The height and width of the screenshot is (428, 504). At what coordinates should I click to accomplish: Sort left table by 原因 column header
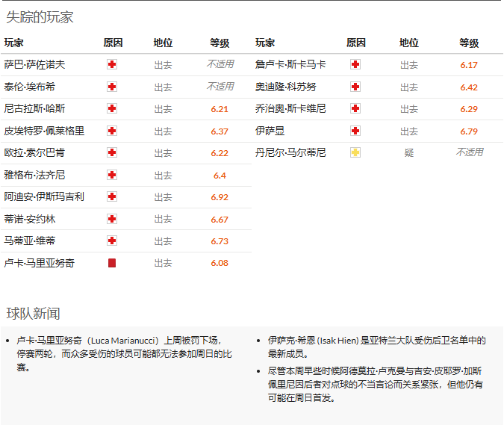click(x=113, y=43)
